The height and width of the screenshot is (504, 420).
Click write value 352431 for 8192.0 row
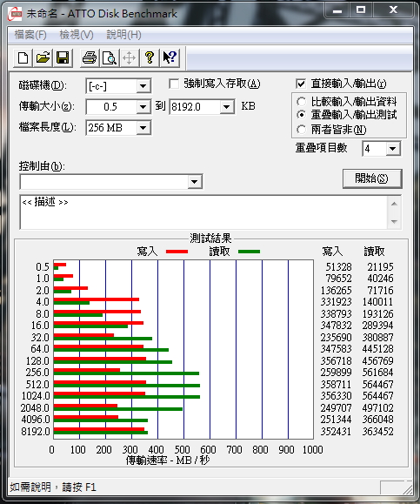coord(337,431)
